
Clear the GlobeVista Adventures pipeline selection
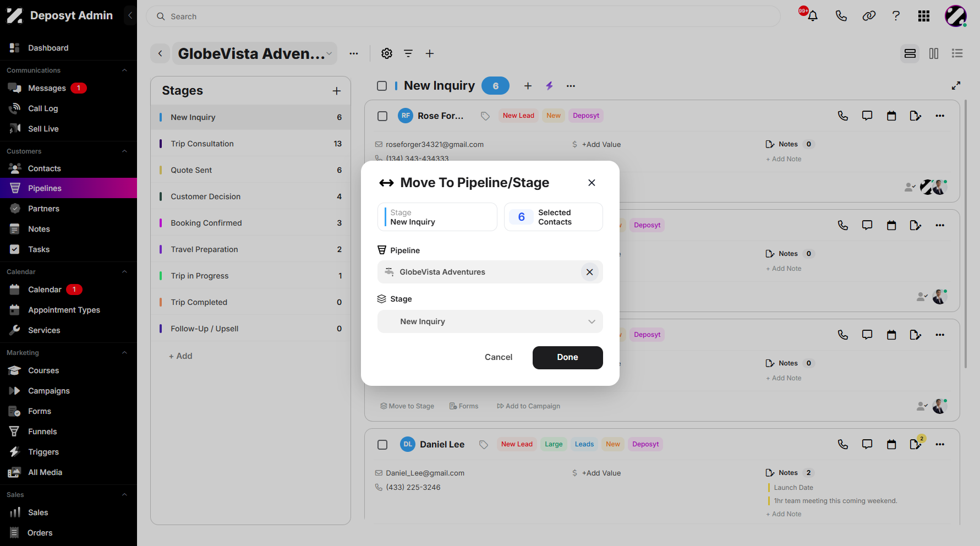(x=589, y=272)
